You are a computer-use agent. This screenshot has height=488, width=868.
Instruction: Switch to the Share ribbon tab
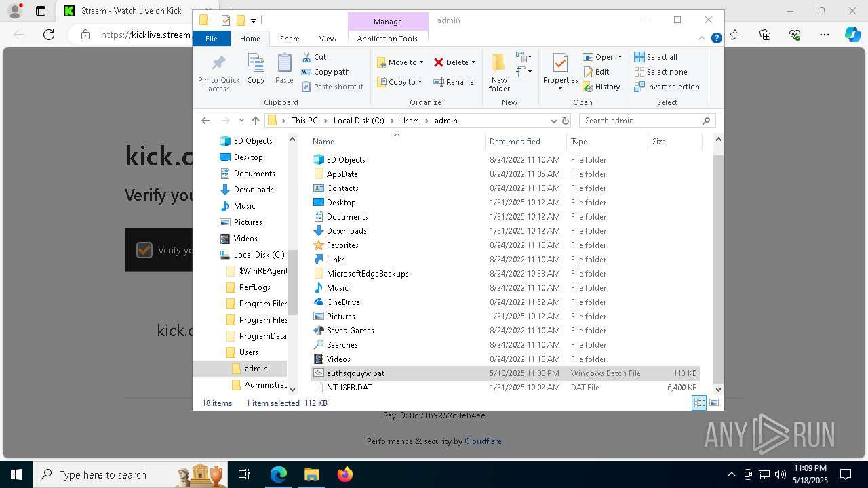pos(290,39)
